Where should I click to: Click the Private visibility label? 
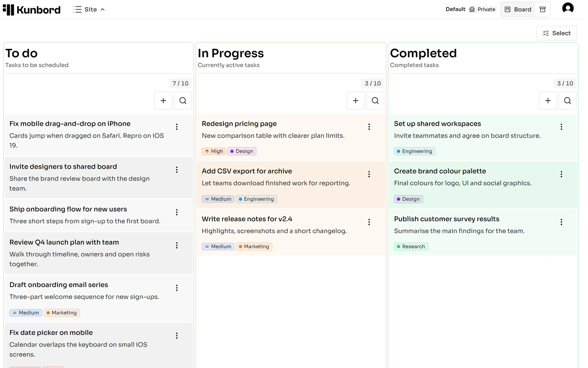[x=482, y=9]
